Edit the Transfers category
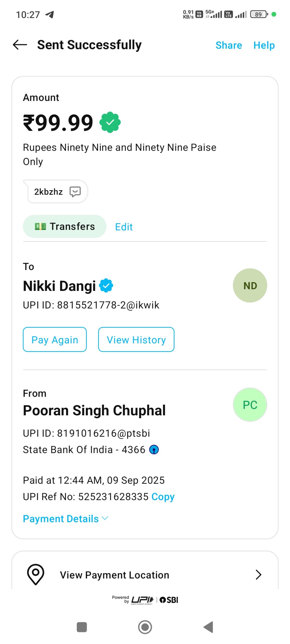The width and height of the screenshot is (290, 644). click(124, 227)
